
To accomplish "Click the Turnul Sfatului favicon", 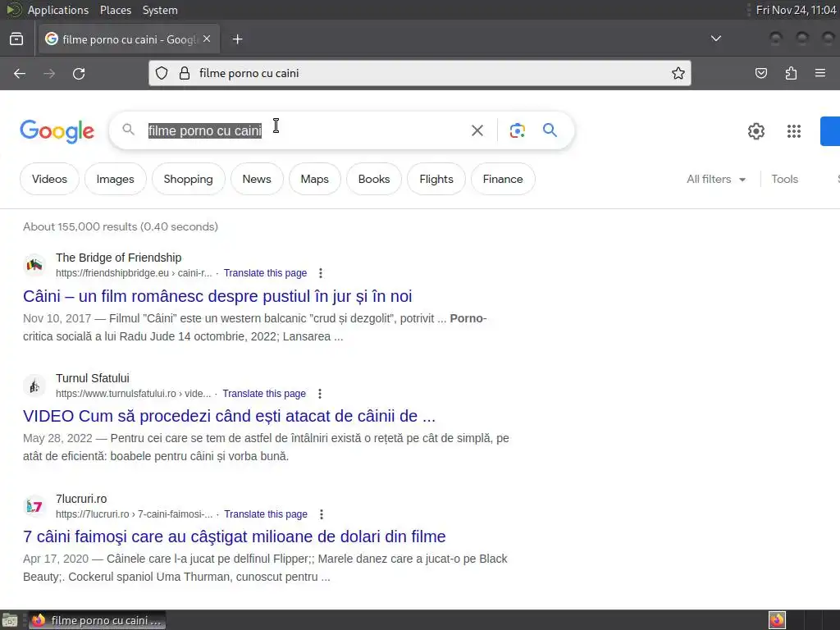I will click(34, 386).
